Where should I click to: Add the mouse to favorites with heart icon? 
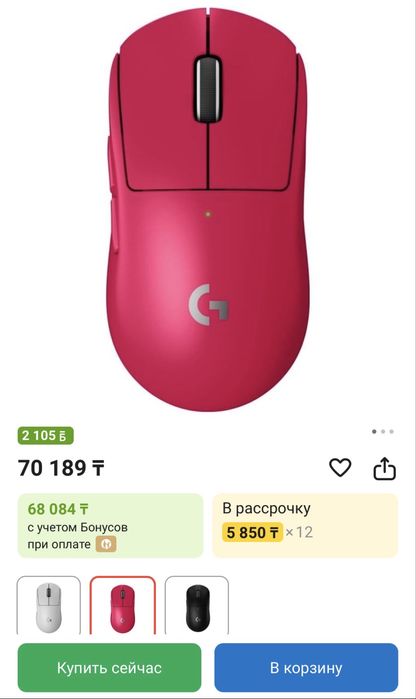(340, 468)
